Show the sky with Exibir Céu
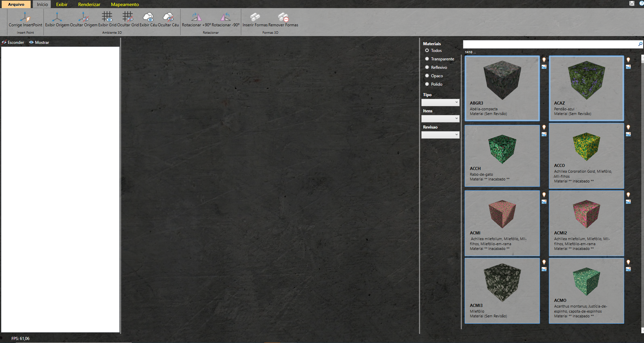The image size is (644, 343). (x=148, y=20)
